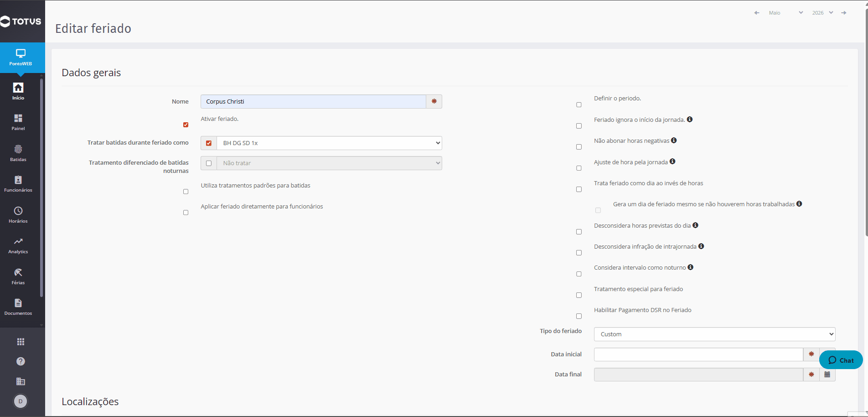868x417 pixels.
Task: Click the TOTVS logo
Action: point(21,21)
